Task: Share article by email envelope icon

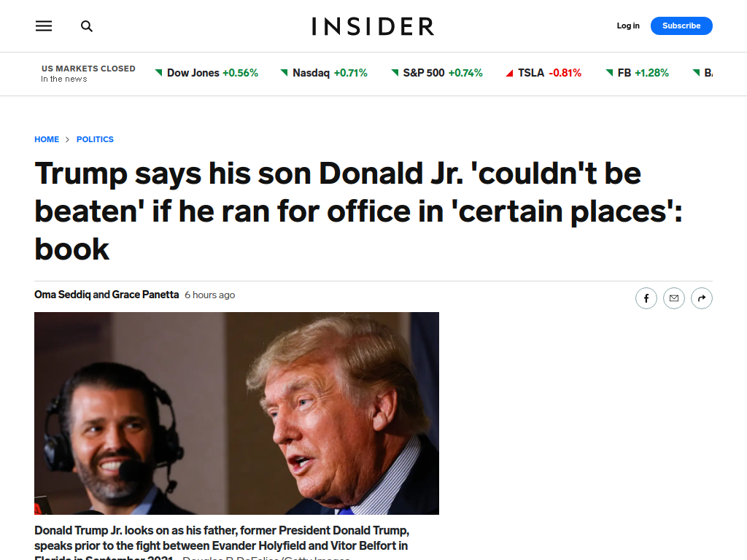Action: click(x=673, y=298)
